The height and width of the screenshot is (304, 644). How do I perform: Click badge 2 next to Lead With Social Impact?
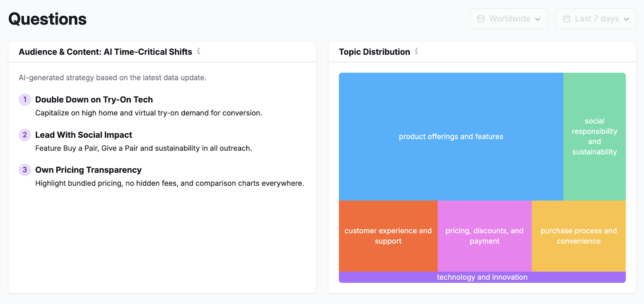(x=25, y=135)
